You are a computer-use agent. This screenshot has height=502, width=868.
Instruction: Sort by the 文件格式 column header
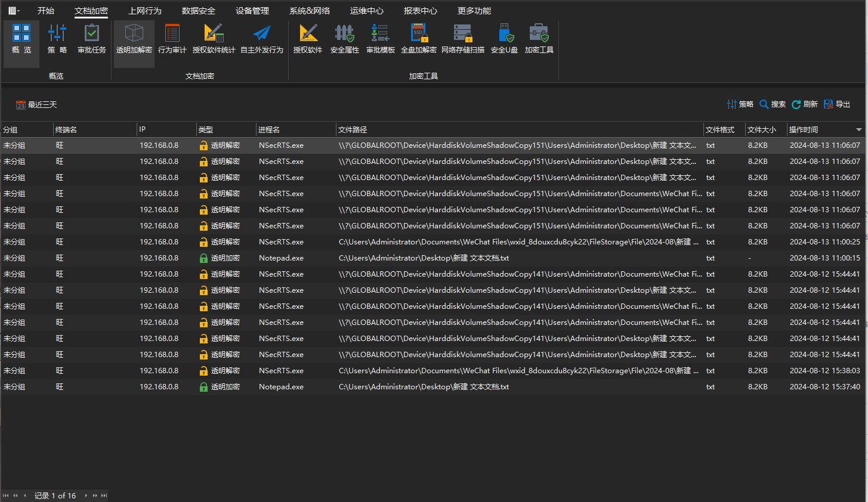724,129
